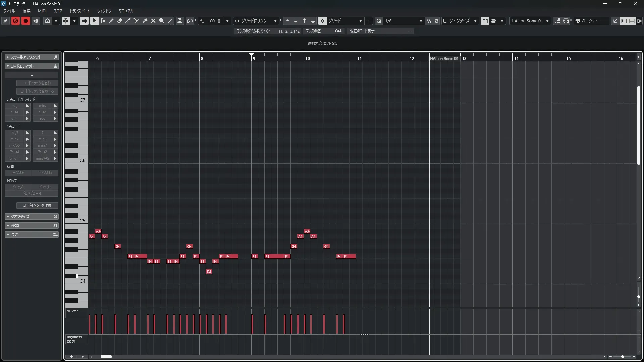
Task: Select the Line tool
Action: coord(170,21)
